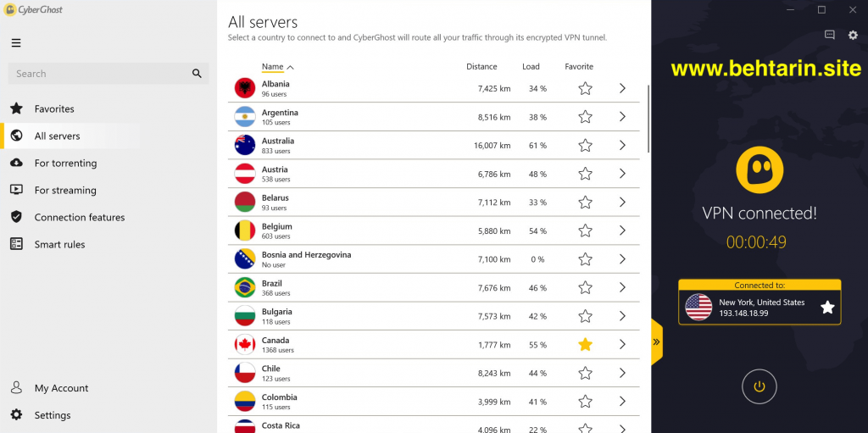Click the power disconnect button
868x433 pixels.
click(759, 386)
